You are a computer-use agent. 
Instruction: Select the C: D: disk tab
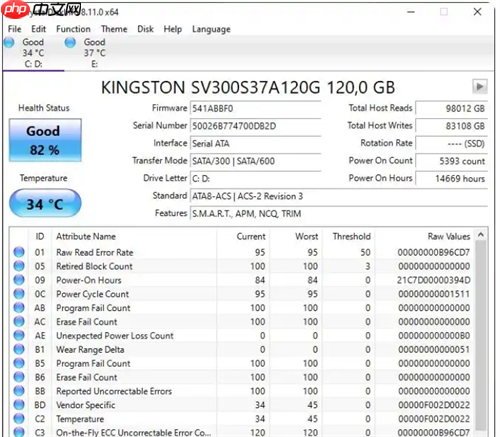33,53
